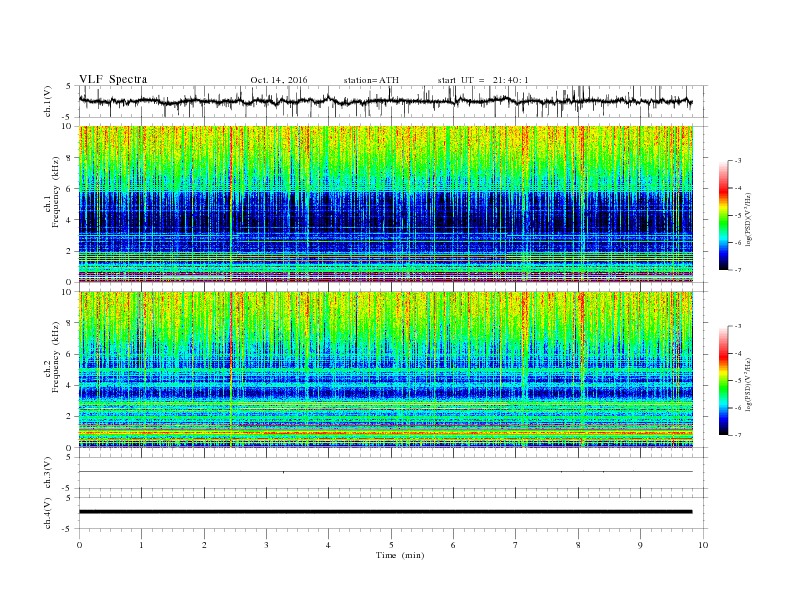Select the "ch.2 Frequency (kHz)" axis label

pos(52,358)
